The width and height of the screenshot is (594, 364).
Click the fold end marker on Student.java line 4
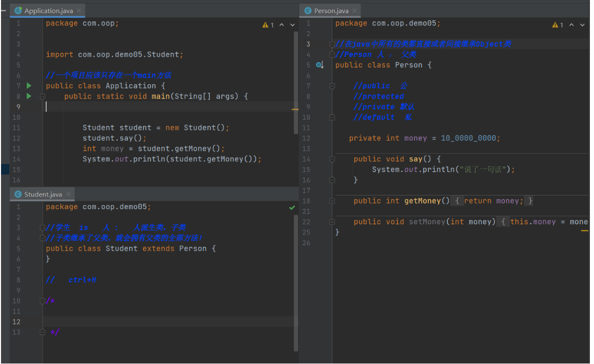pyautogui.click(x=43, y=238)
